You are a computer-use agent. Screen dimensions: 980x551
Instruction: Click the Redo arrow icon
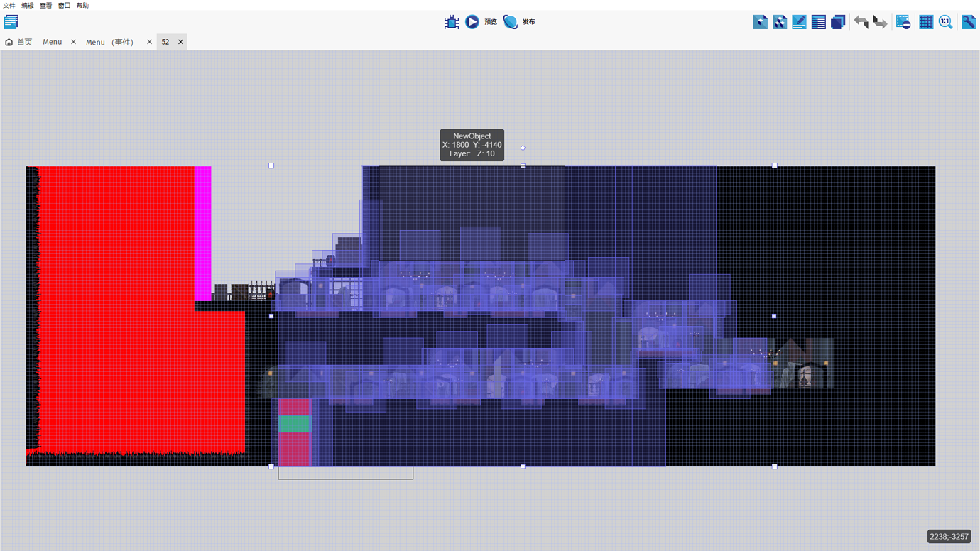pyautogui.click(x=880, y=21)
